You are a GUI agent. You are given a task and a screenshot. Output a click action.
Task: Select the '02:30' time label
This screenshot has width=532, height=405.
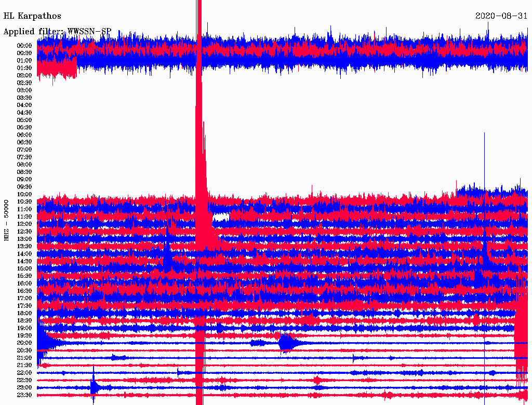(x=24, y=83)
